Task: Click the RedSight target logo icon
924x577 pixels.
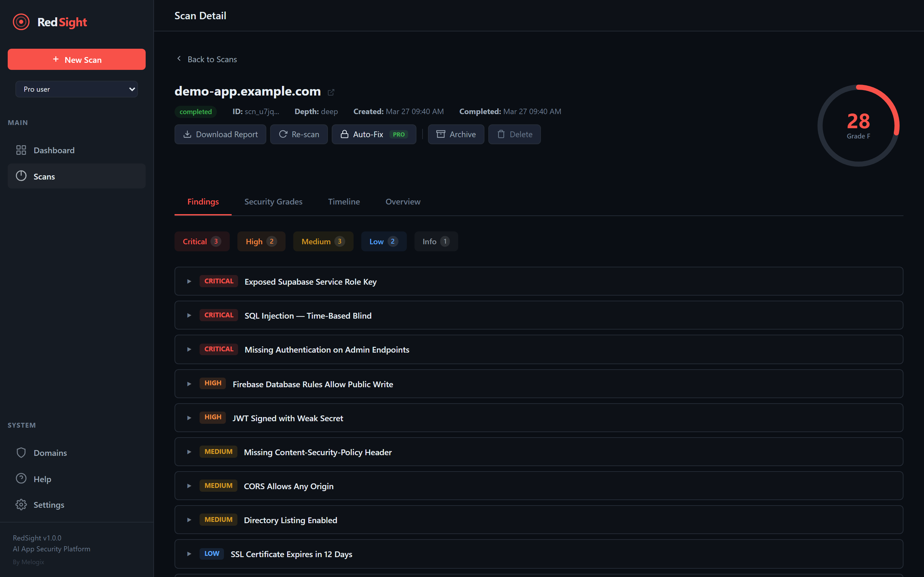Action: click(21, 22)
